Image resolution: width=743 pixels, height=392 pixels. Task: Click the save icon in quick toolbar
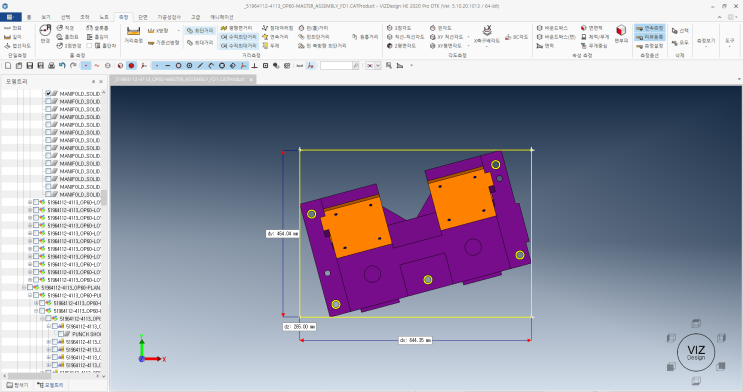[x=30, y=65]
